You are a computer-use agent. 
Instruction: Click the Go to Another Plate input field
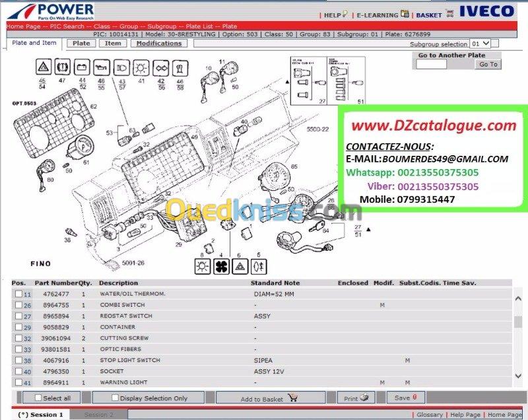click(432, 64)
